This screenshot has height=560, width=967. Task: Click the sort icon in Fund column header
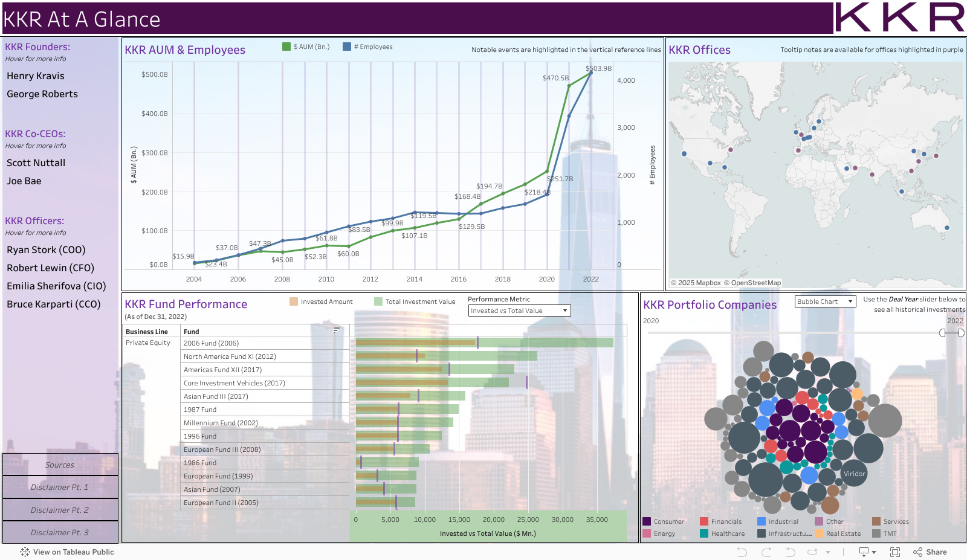coord(337,330)
